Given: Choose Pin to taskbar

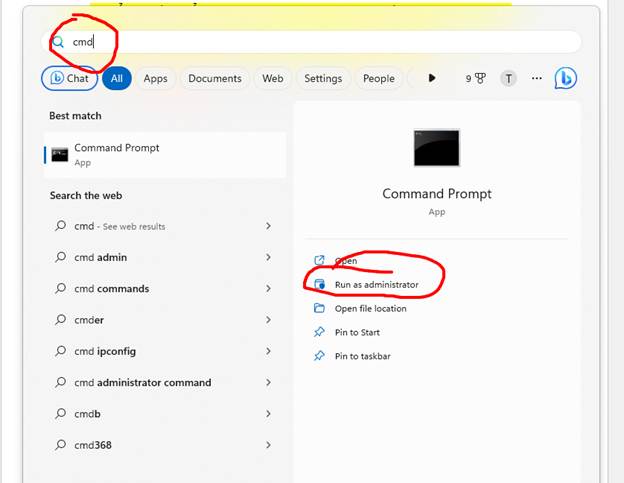Looking at the screenshot, I should tap(363, 356).
